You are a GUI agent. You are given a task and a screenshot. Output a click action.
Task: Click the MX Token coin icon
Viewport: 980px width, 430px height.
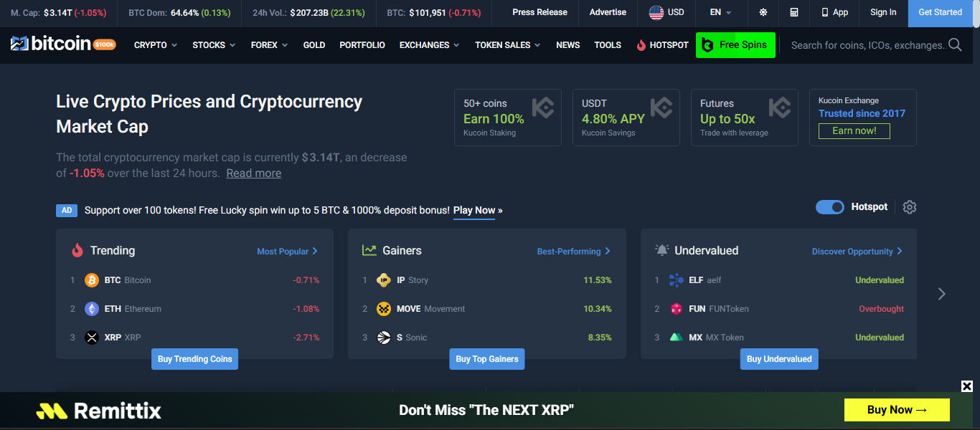[676, 338]
